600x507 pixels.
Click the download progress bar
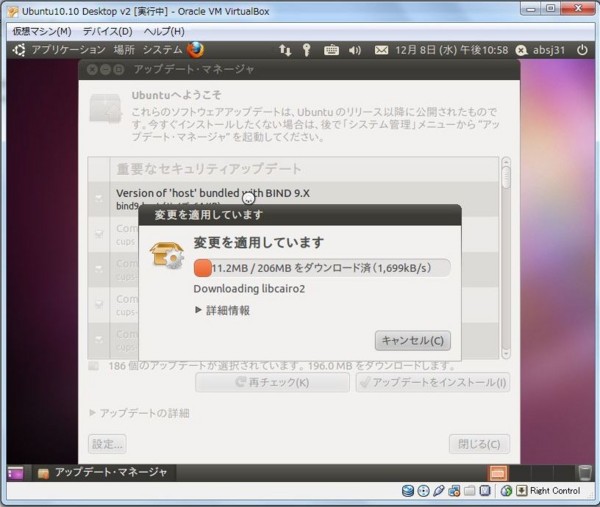[x=322, y=267]
